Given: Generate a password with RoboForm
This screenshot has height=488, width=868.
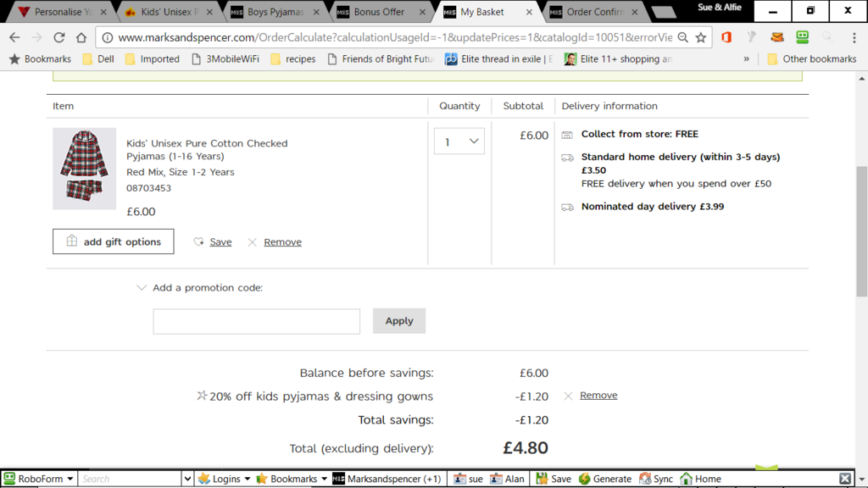Looking at the screenshot, I should (605, 479).
